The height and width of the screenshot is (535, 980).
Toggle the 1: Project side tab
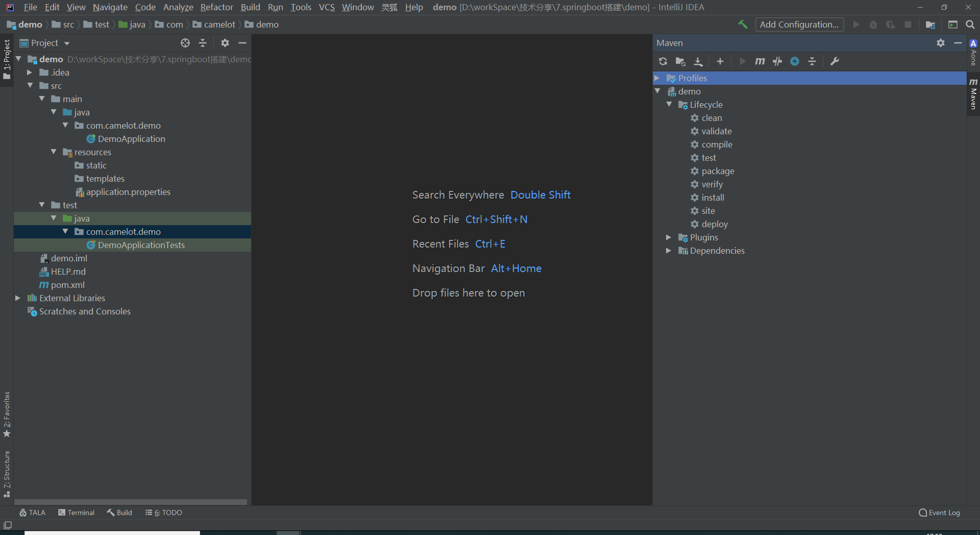pyautogui.click(x=7, y=60)
